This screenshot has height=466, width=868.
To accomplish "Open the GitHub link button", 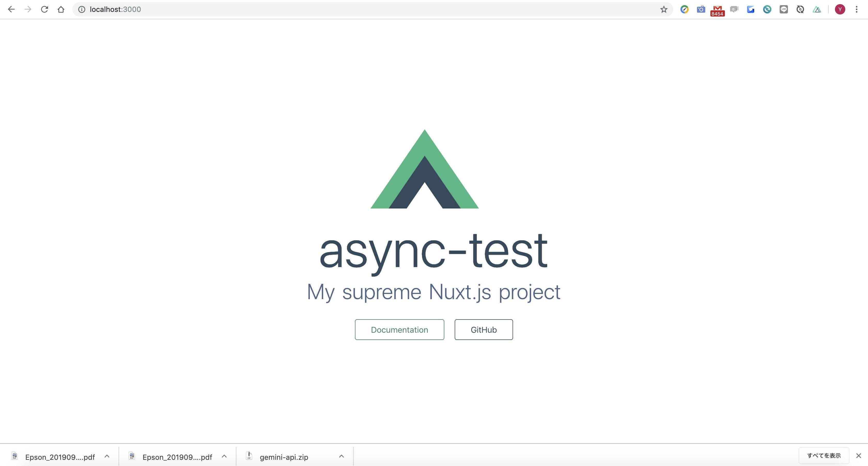I will (484, 330).
